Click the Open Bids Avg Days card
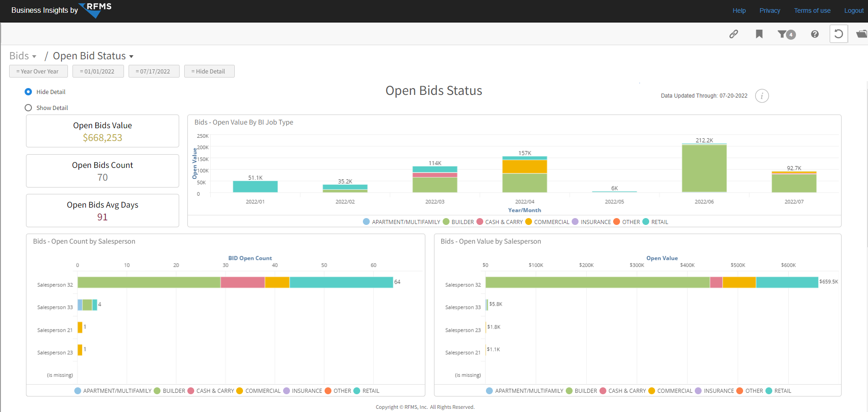Viewport: 868px width, 412px height. click(x=103, y=210)
